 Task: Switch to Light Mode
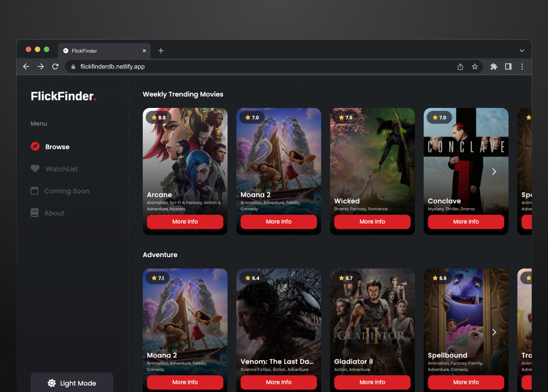coord(72,383)
